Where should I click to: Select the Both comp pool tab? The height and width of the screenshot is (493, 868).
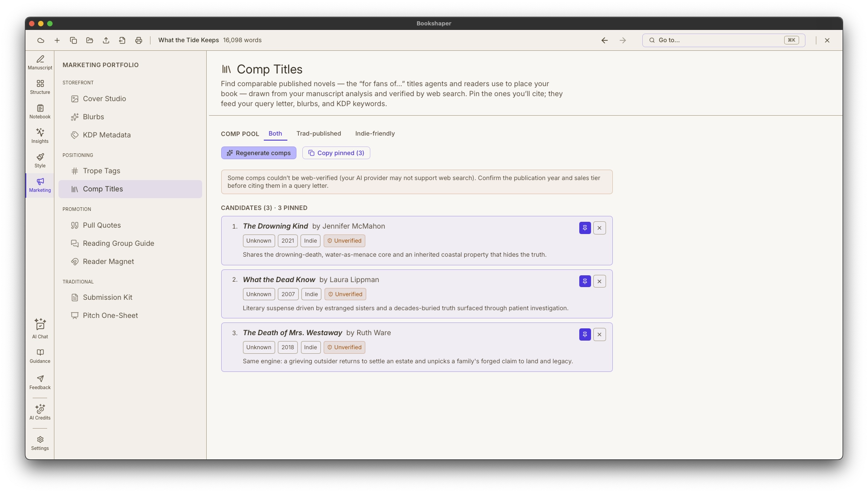pos(275,133)
